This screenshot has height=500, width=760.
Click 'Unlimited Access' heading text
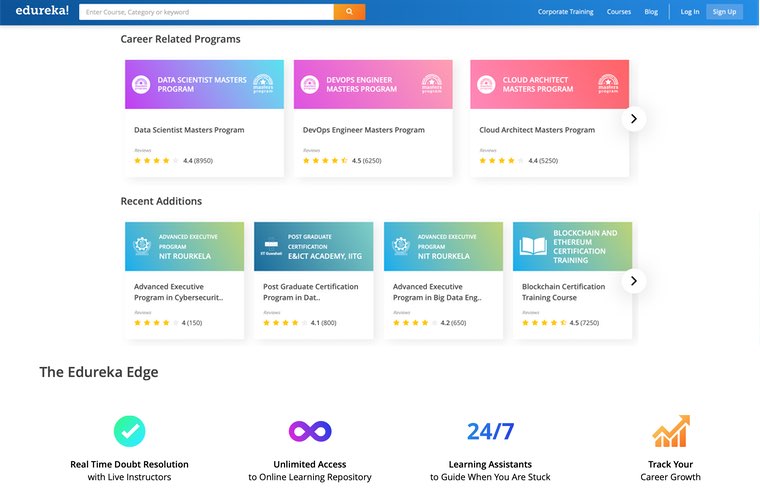pos(310,464)
